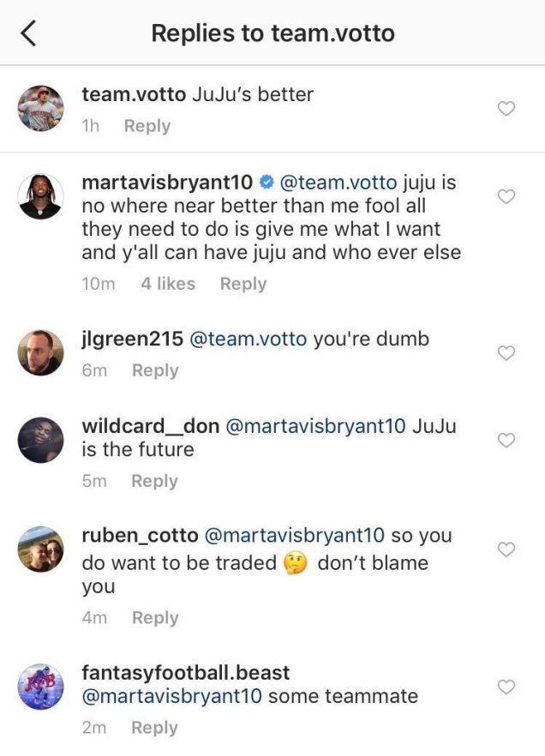Reply to team.votto's comment
The height and width of the screenshot is (756, 545).
147,126
